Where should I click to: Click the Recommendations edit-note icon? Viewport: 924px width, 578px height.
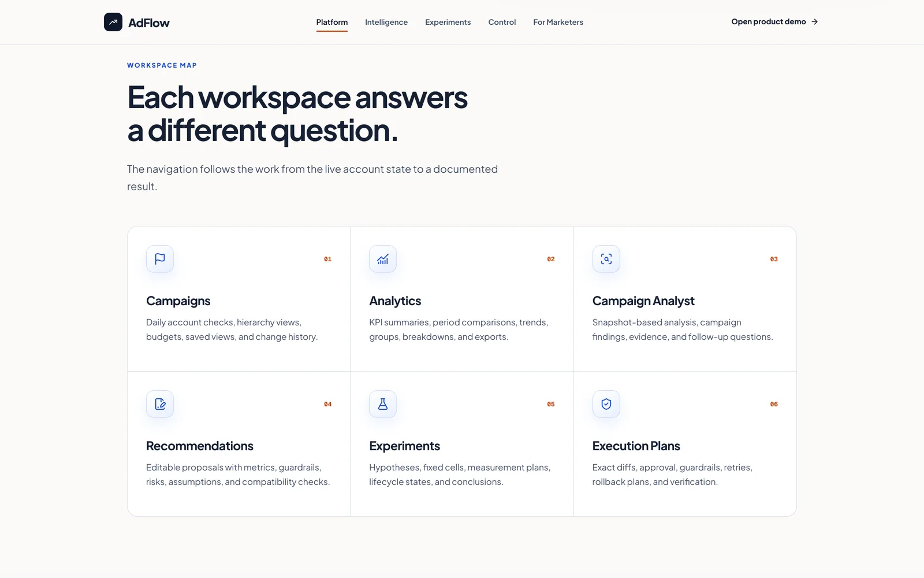[x=160, y=404]
